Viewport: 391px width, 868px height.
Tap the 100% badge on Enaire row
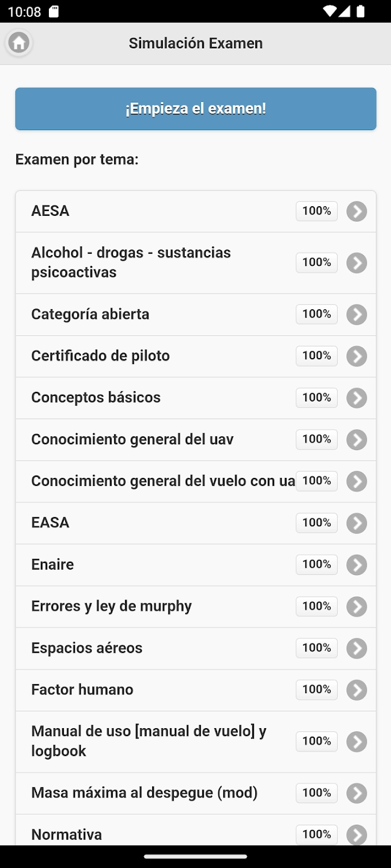[x=316, y=564]
